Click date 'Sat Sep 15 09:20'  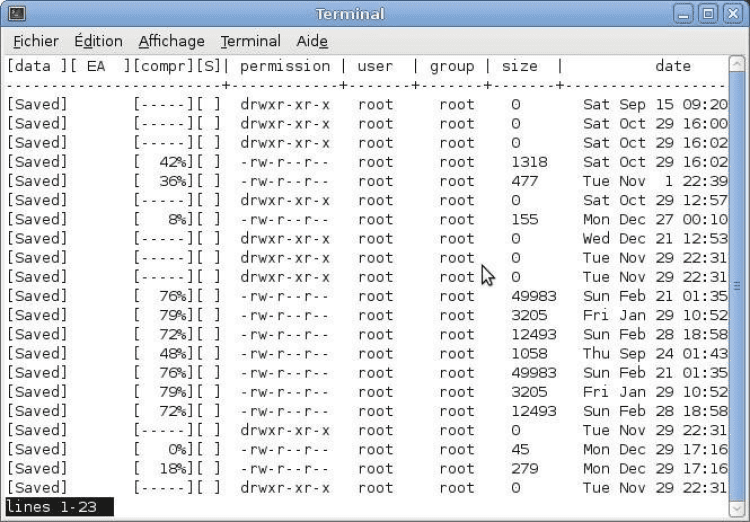(x=655, y=105)
